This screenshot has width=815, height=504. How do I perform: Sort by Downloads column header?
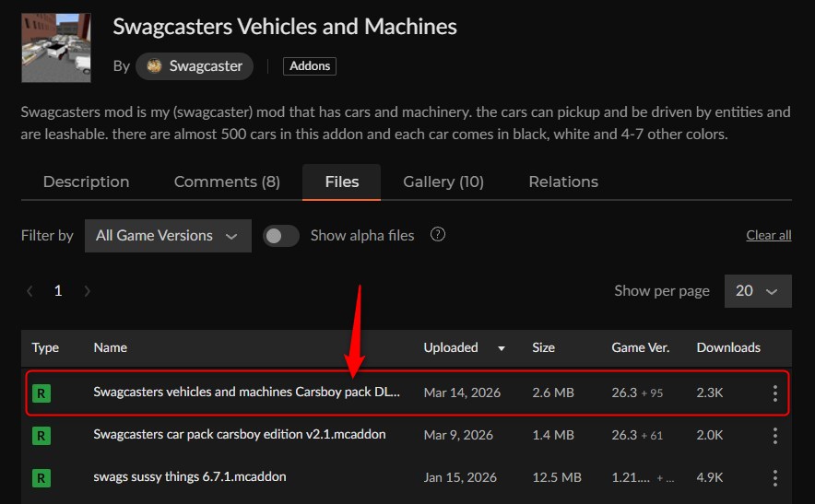pyautogui.click(x=728, y=347)
